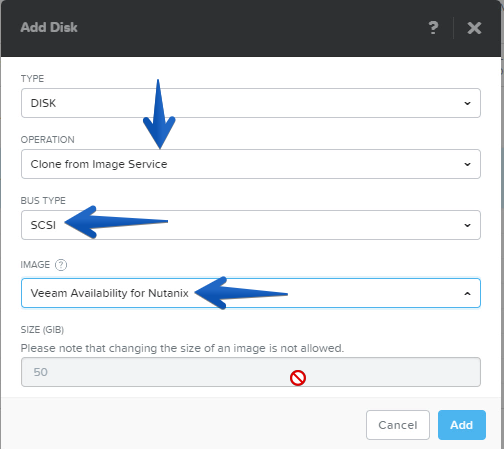Select the DISK type combo box
The height and width of the screenshot is (449, 504).
point(251,103)
